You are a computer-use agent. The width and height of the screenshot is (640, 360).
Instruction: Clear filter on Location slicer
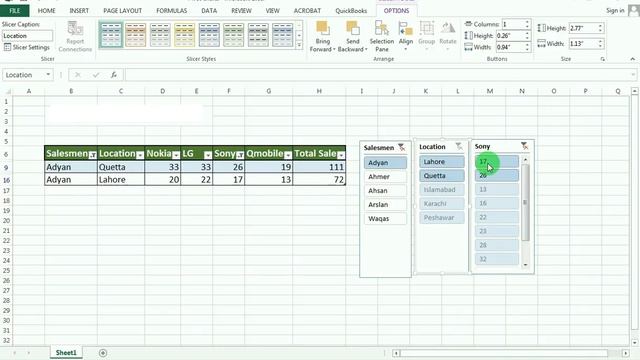459,146
